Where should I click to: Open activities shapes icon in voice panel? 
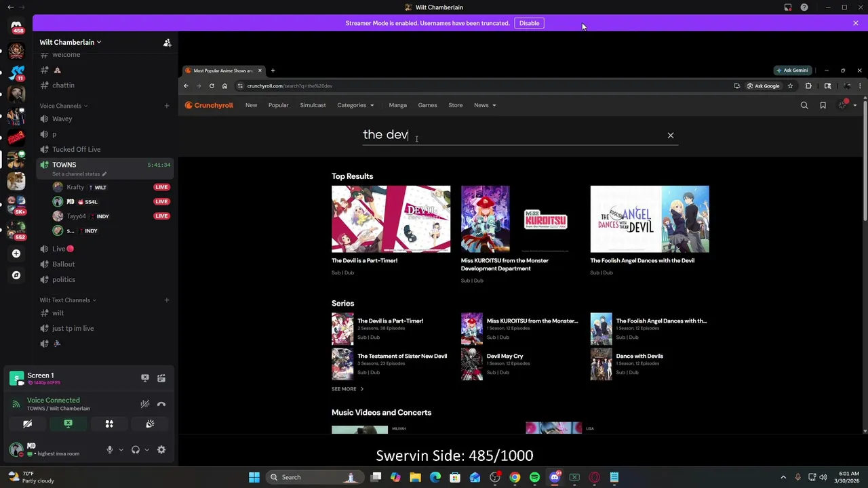point(109,424)
